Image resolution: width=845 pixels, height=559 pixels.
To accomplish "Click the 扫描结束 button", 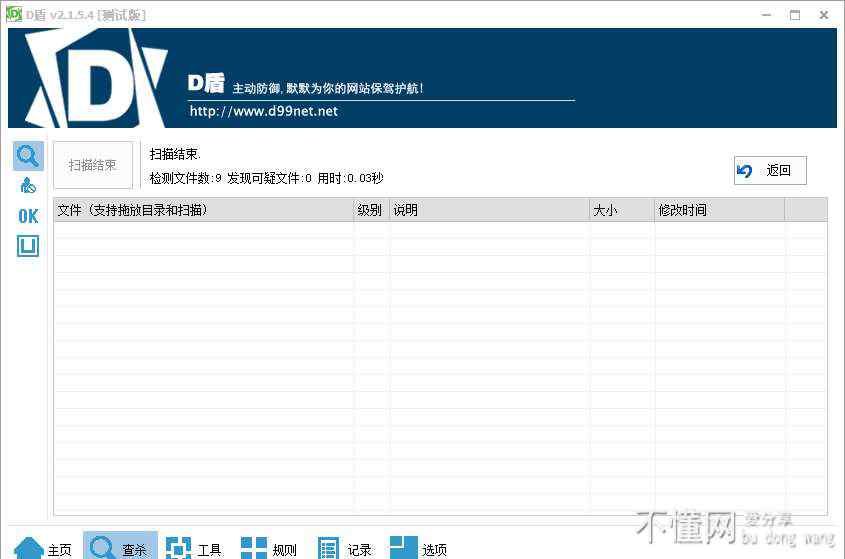I will point(93,165).
